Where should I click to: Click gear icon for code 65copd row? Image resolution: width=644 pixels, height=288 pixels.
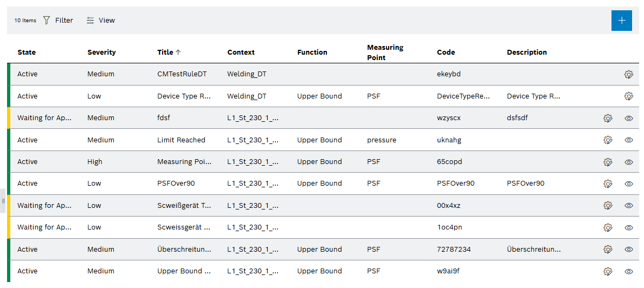click(608, 162)
